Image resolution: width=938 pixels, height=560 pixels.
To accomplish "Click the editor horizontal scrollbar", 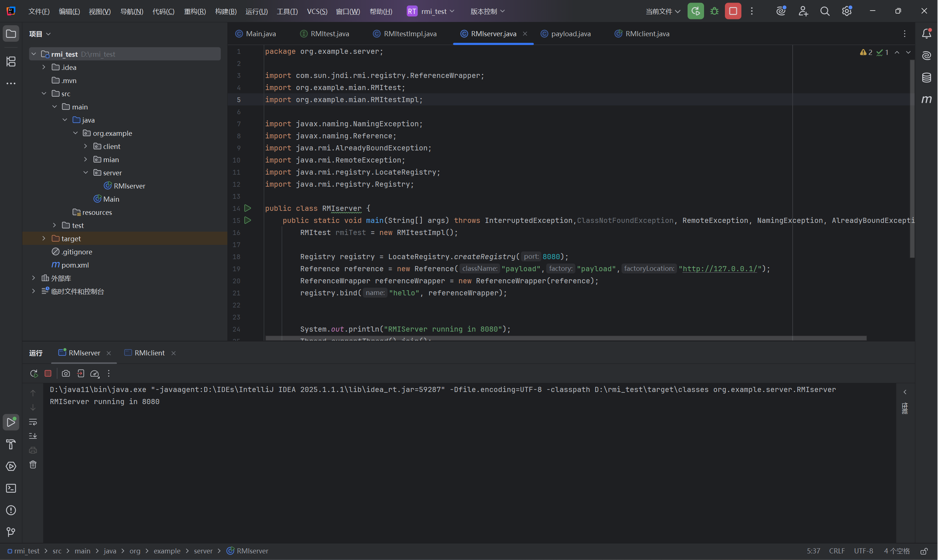I will tap(566, 339).
